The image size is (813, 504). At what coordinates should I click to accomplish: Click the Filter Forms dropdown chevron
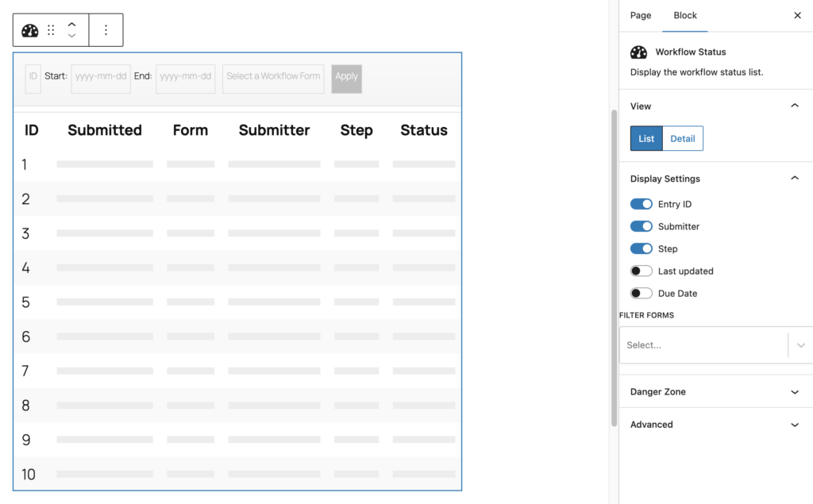pos(800,345)
